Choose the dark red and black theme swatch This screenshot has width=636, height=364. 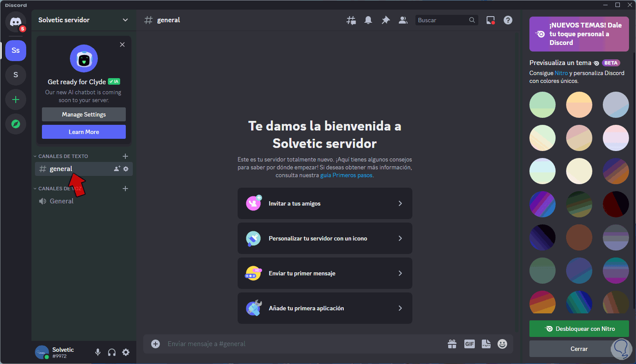coord(616,204)
